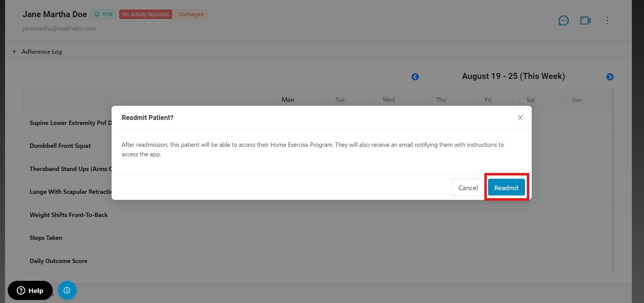Click the Discharged status tag

191,14
